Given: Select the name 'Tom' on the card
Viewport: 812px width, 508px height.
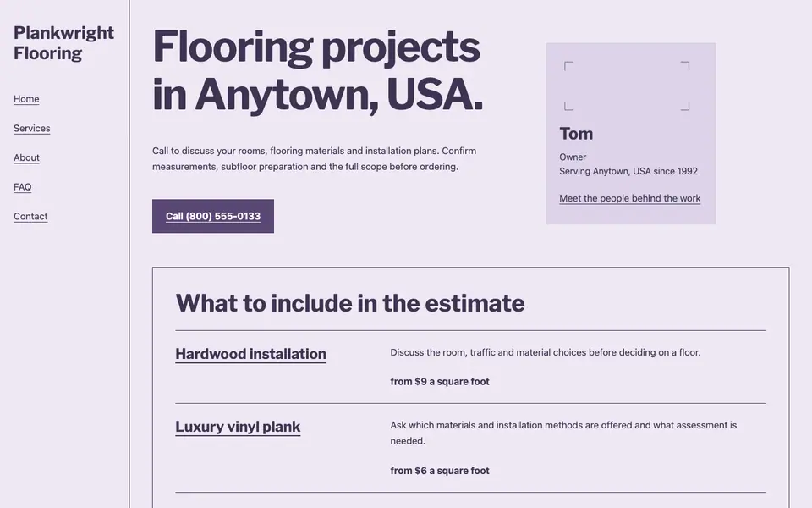Looking at the screenshot, I should (x=576, y=134).
